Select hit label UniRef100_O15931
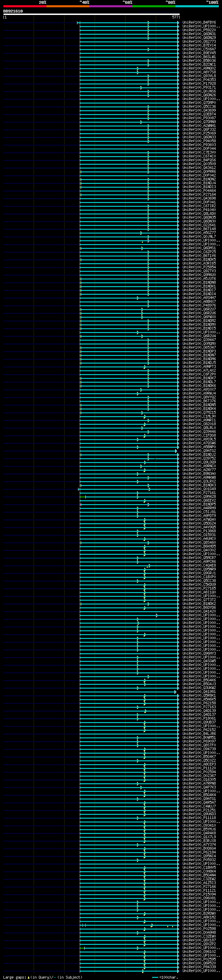This screenshot has width=222, height=980. 199,535
